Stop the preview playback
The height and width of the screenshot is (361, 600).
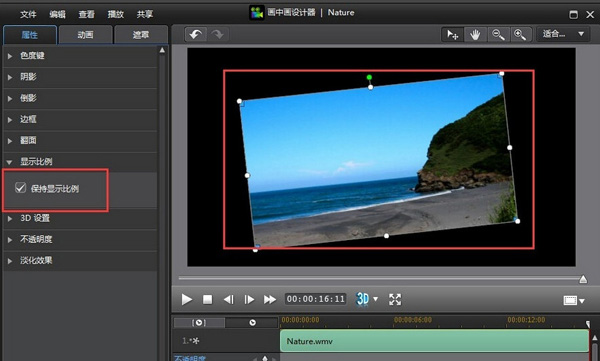[207, 299]
